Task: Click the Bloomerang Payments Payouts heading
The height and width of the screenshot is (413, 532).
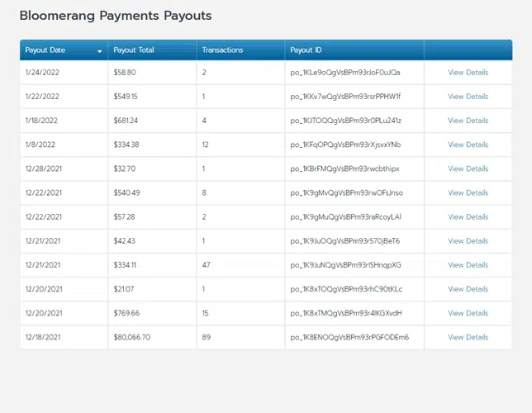Action: click(116, 16)
